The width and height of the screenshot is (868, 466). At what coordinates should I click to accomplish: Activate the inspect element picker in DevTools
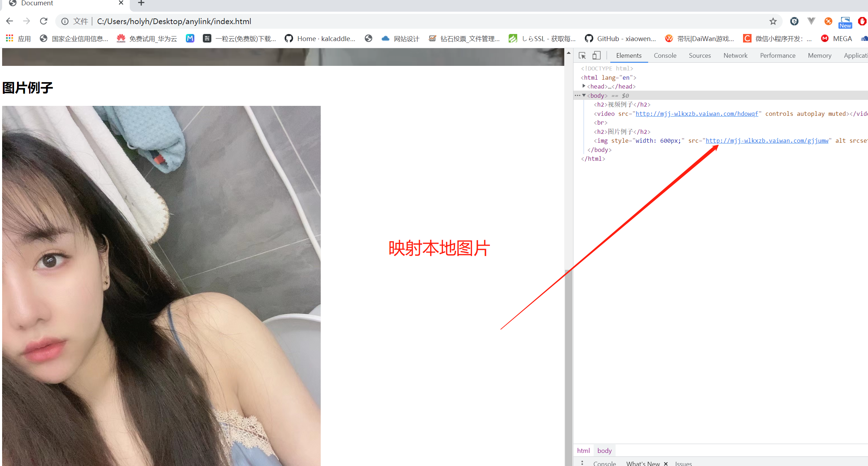click(582, 55)
